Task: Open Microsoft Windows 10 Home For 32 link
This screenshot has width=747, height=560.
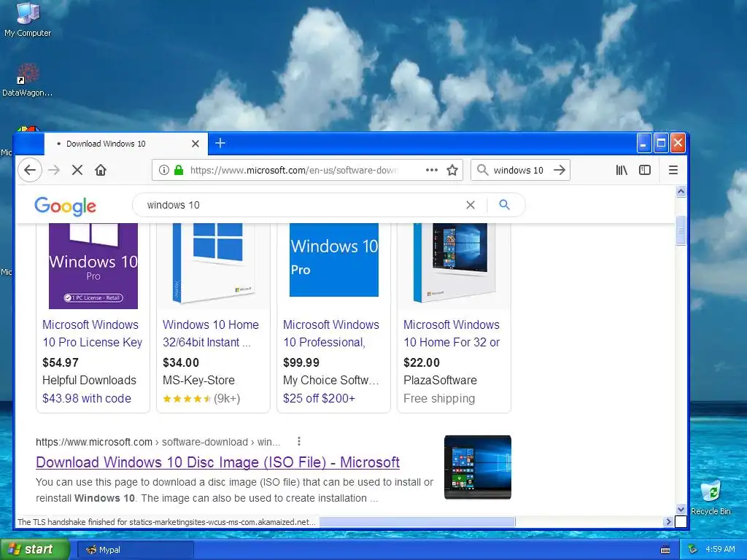Action: (x=452, y=333)
